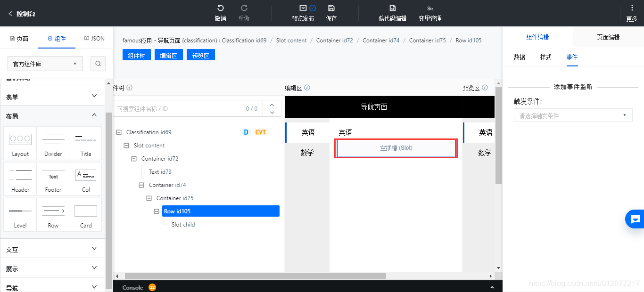Click the horizontal scrollbar thumb
Image resolution: width=644 pixels, height=292 pixels.
tap(255, 276)
